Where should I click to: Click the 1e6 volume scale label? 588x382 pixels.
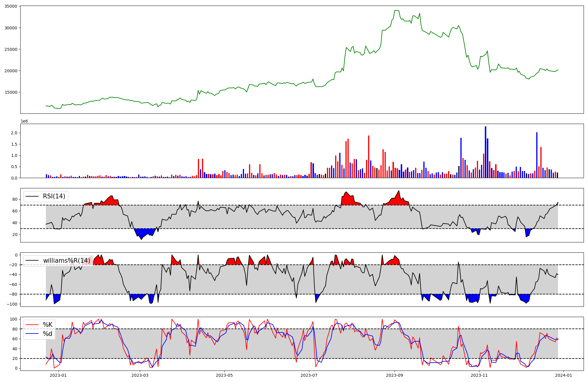tap(24, 121)
